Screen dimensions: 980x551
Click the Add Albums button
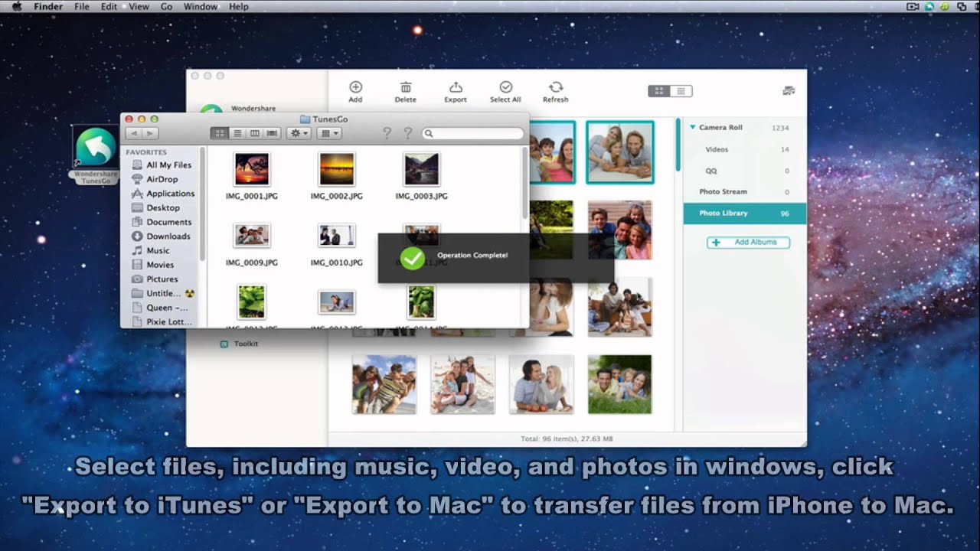(x=748, y=243)
